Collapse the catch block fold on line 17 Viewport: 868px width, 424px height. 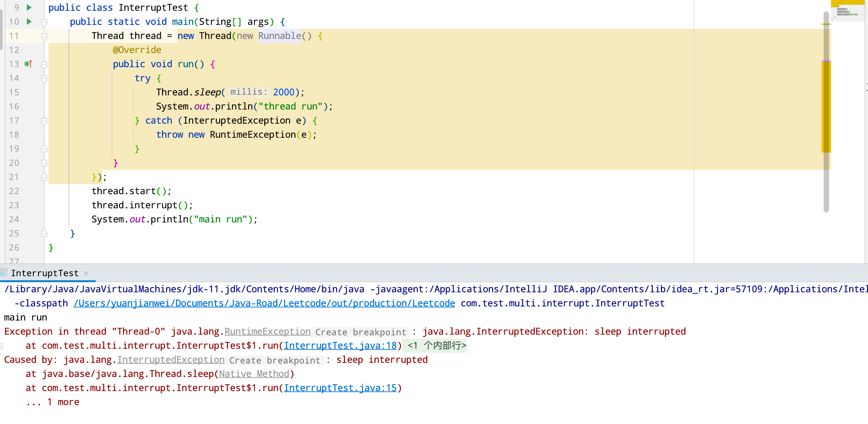44,121
